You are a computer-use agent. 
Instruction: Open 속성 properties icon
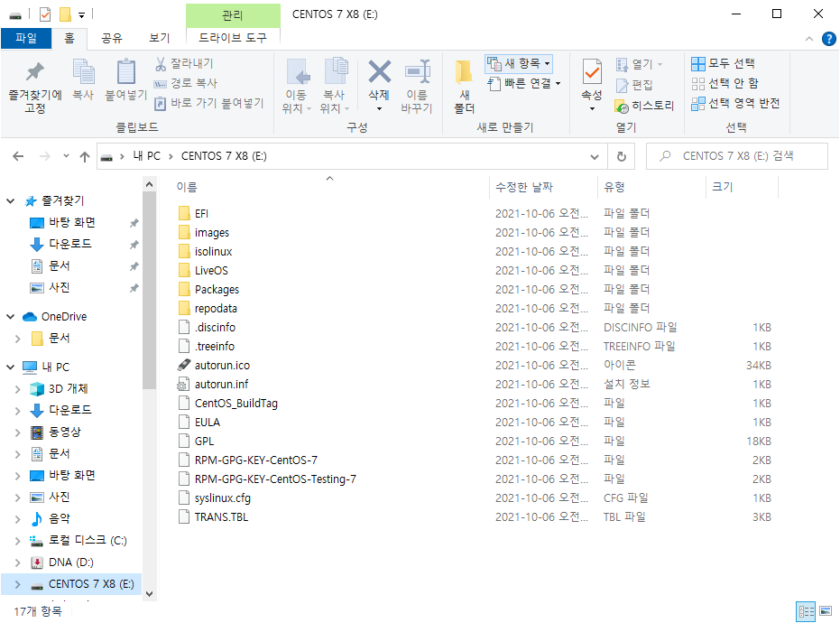coord(592,72)
